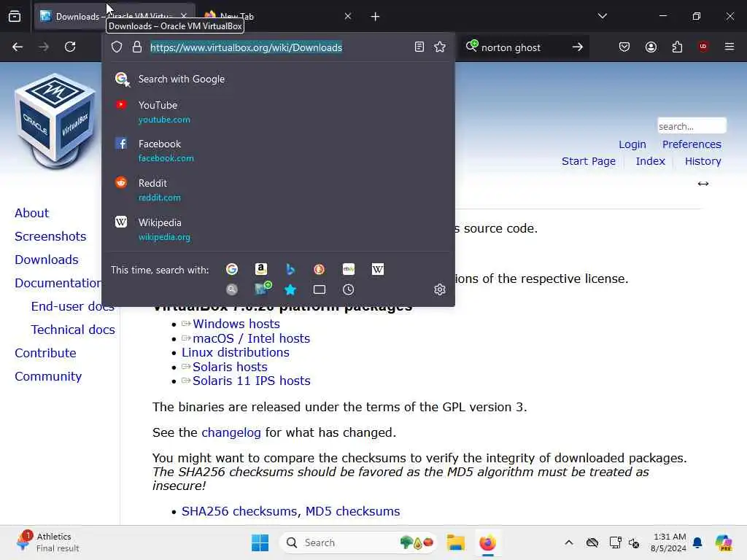Image resolution: width=747 pixels, height=560 pixels.
Task: Click the VirtualBox cube logo
Action: pos(55,120)
